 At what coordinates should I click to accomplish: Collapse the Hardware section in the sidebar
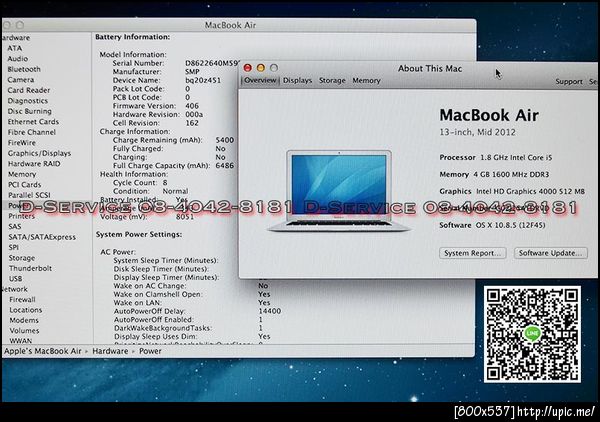pyautogui.click(x=15, y=37)
